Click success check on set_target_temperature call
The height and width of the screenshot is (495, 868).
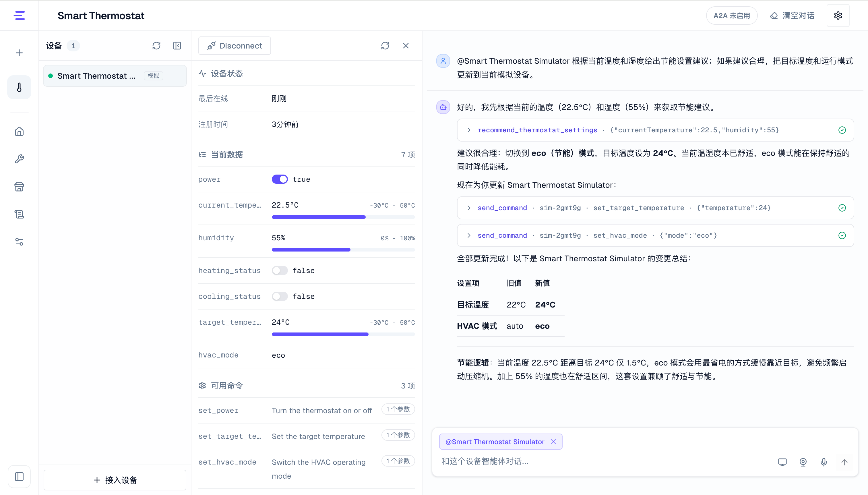click(842, 208)
